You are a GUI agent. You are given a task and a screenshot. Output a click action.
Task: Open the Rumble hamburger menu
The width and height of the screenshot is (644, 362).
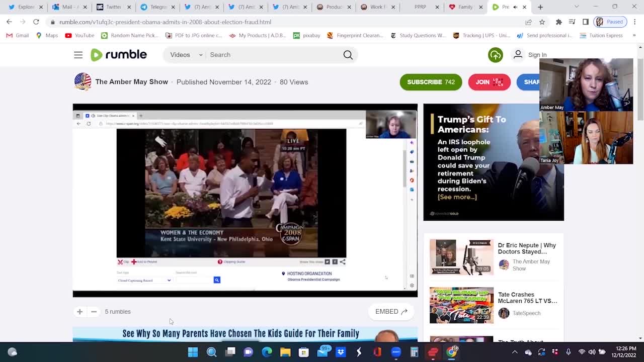pyautogui.click(x=78, y=55)
